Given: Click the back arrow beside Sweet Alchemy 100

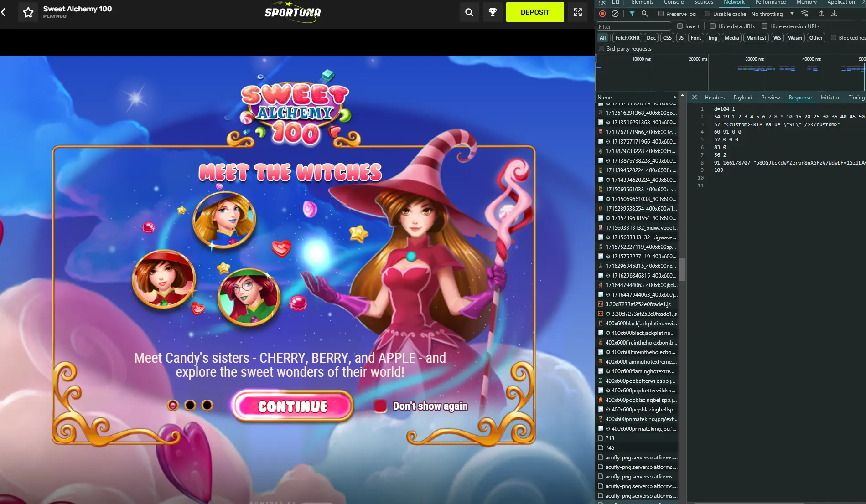Looking at the screenshot, I should pos(4,12).
